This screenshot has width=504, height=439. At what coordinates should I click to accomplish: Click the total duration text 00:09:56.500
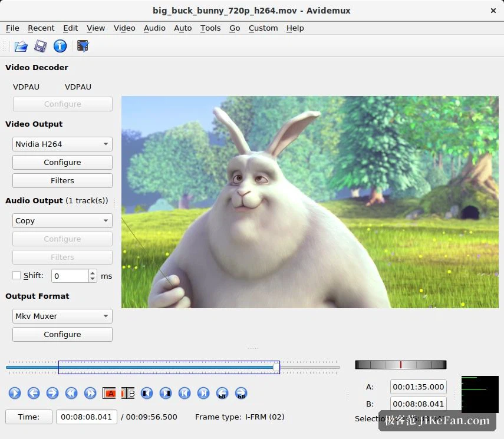151,417
